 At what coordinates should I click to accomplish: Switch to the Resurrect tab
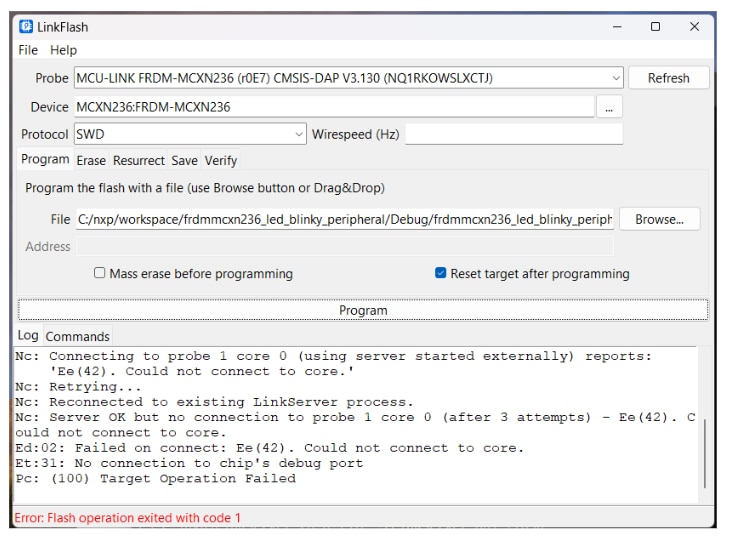[139, 161]
